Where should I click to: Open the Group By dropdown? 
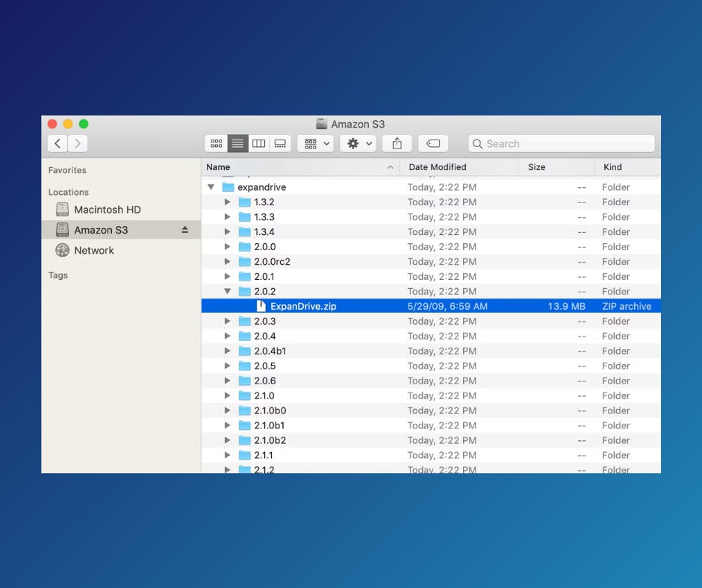click(x=315, y=143)
